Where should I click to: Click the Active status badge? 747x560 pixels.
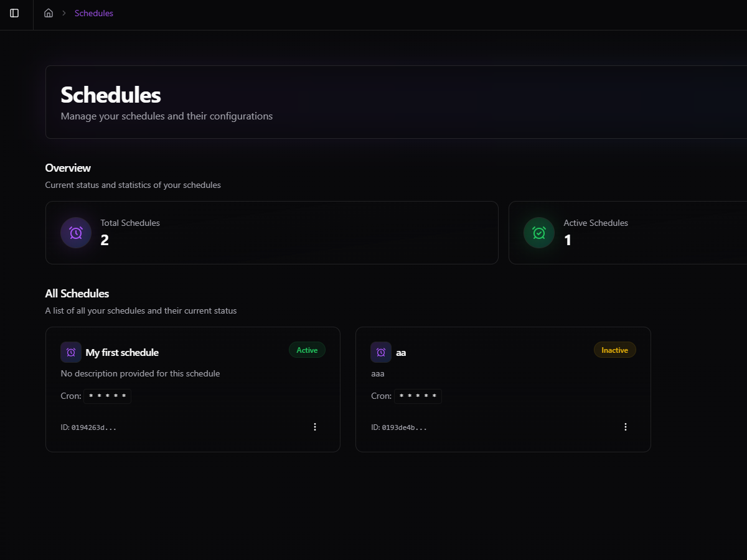(x=307, y=350)
